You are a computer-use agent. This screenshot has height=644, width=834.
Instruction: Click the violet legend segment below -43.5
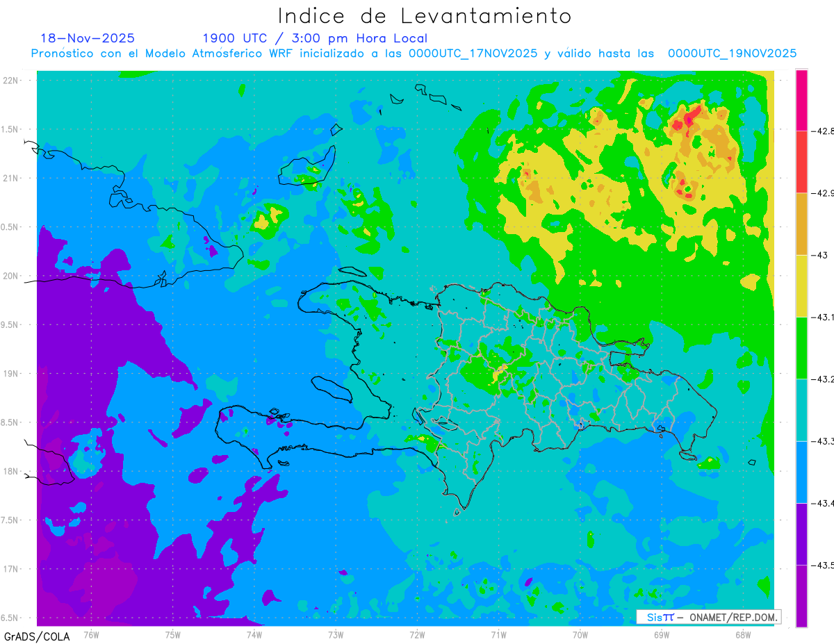801,596
